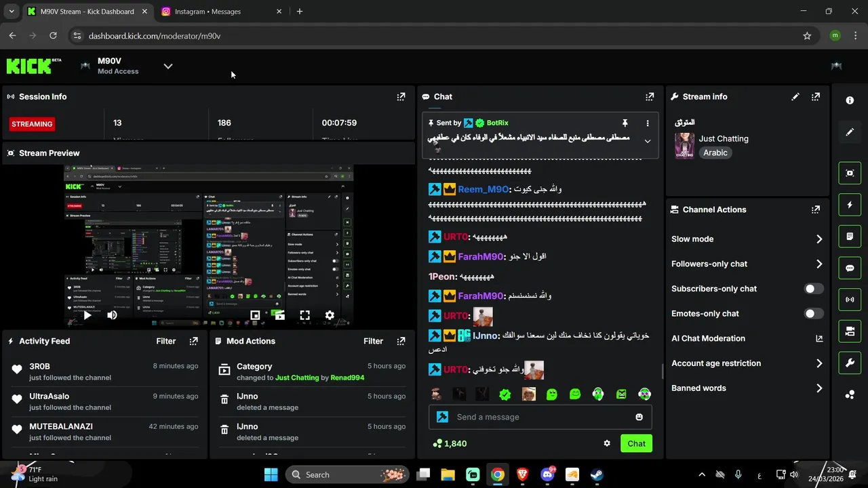Expand Slow mode options

819,239
